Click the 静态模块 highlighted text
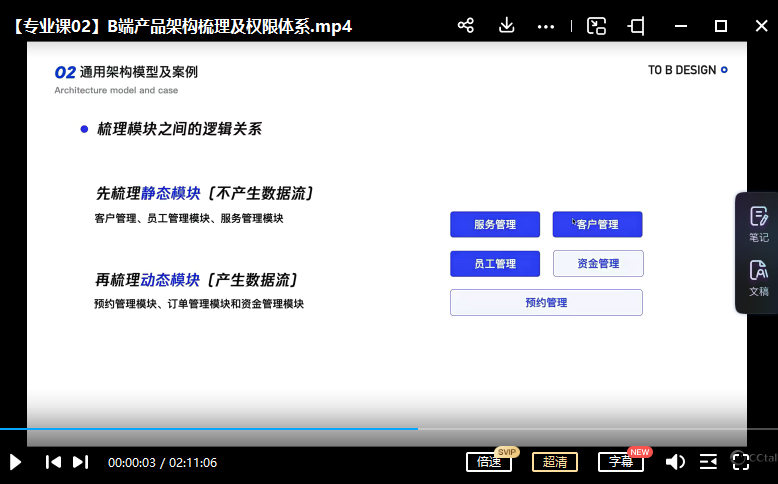Viewport: 778px width, 484px height. coord(171,193)
